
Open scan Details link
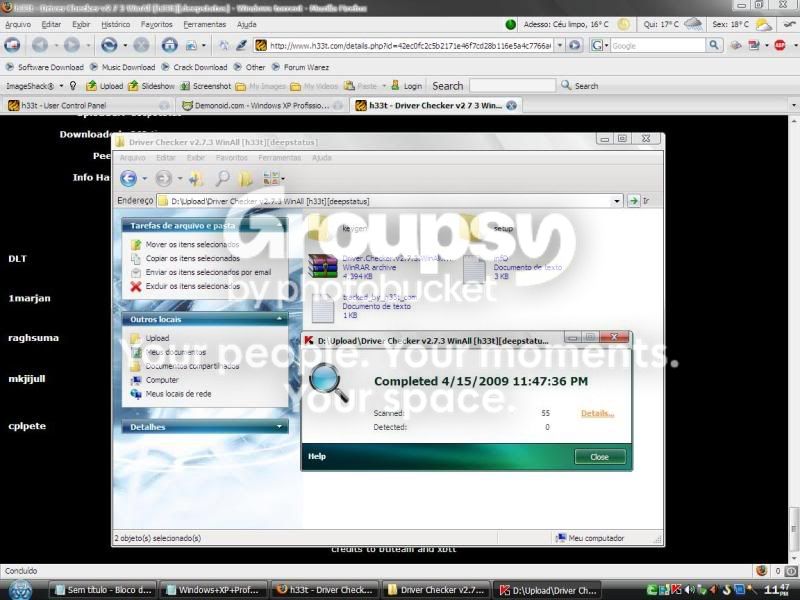[597, 413]
